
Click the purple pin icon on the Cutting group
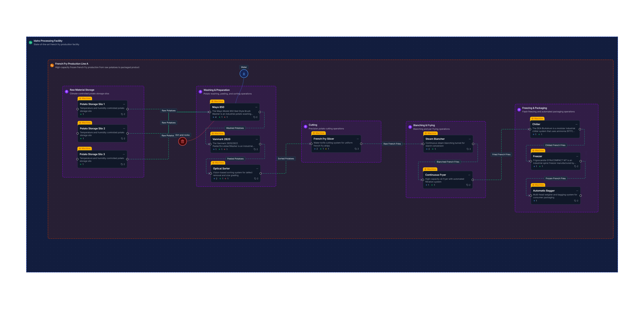[305, 127]
